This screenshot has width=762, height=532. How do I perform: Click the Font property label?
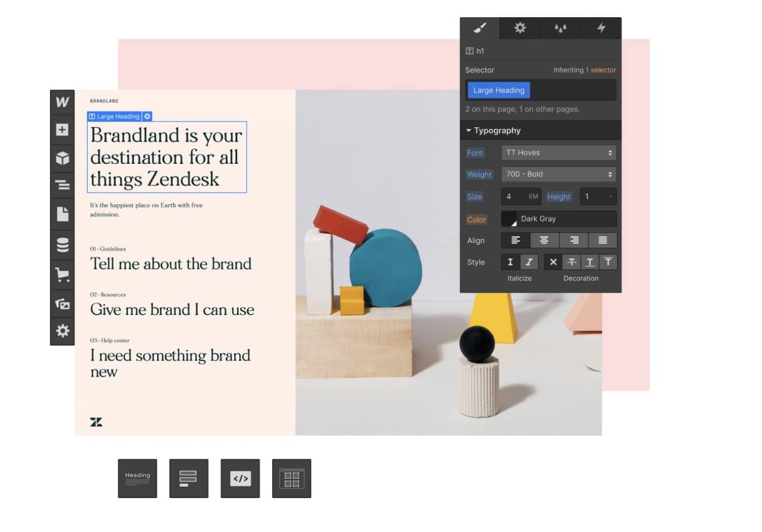475,153
